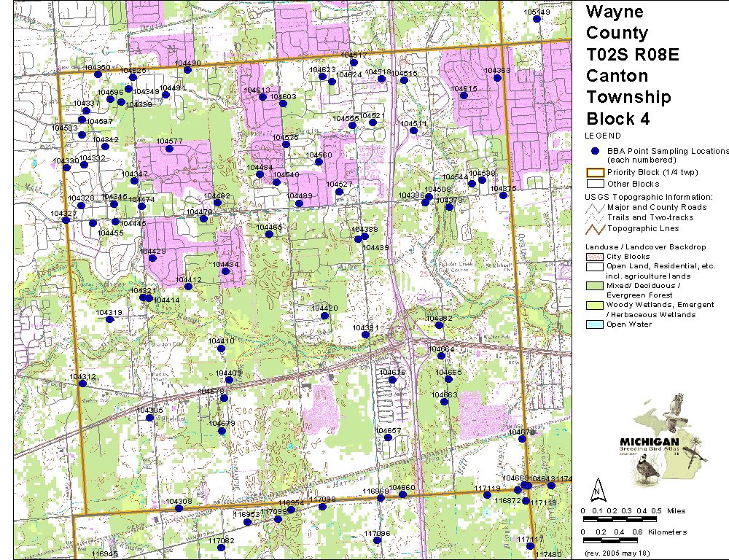Select the Mixed/Deciduous/Evergreen Forest green swatch
The image size is (729, 560).
coord(595,286)
